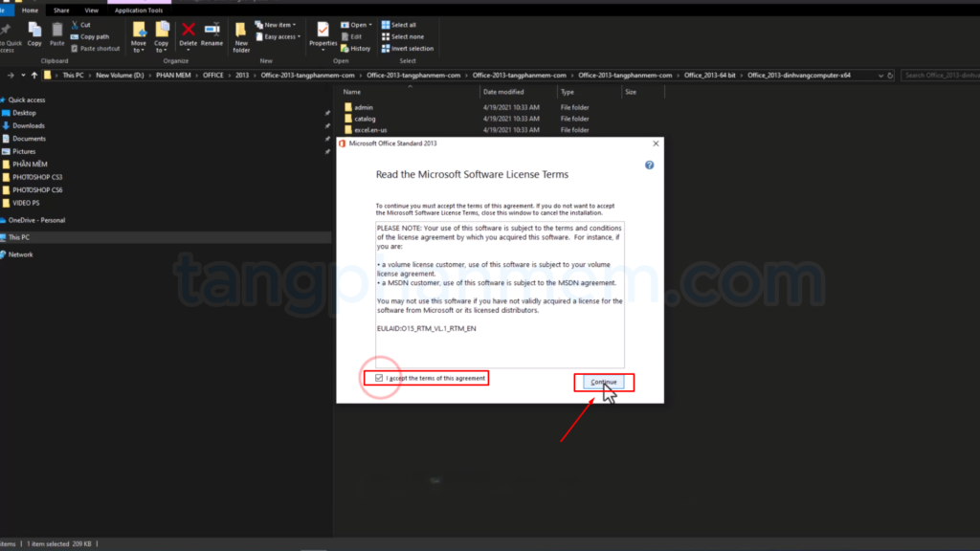The width and height of the screenshot is (980, 551).
Task: Click the help question mark icon
Action: tap(650, 165)
